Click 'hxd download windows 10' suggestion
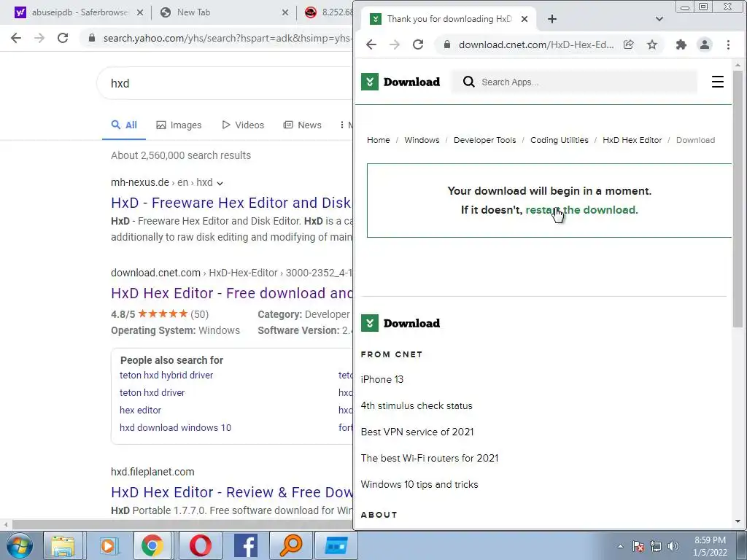 pyautogui.click(x=175, y=428)
